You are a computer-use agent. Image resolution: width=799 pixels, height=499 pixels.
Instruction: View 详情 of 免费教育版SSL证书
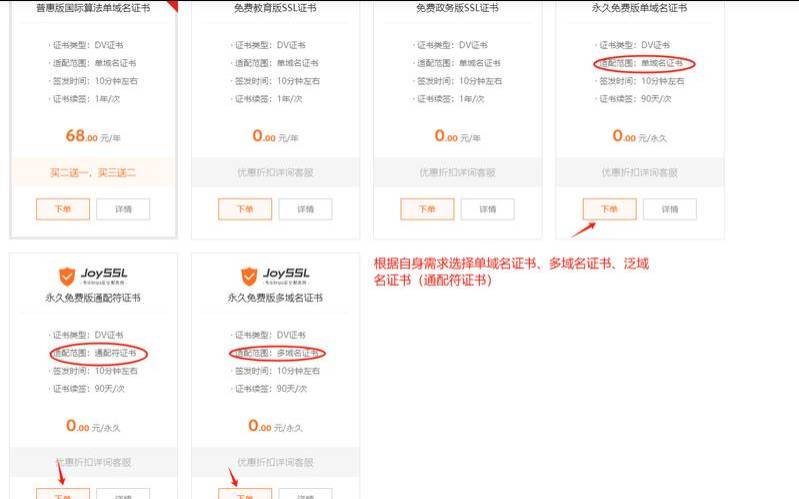pyautogui.click(x=306, y=209)
